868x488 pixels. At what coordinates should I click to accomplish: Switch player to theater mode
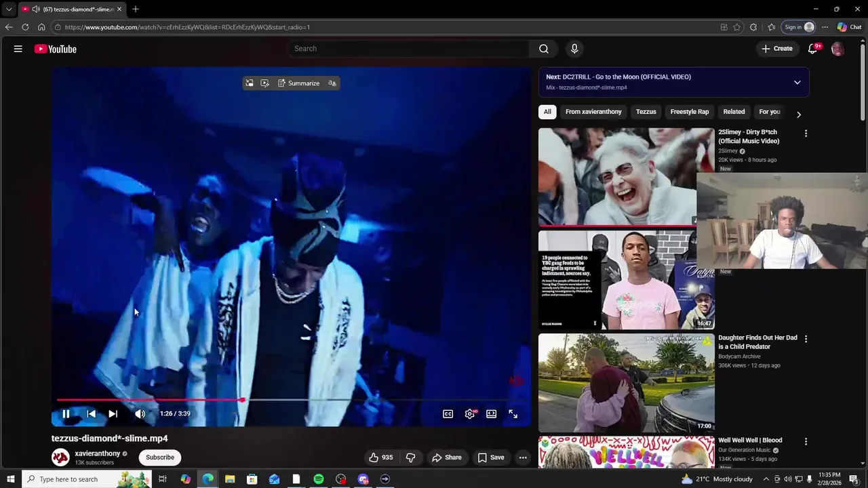point(491,413)
